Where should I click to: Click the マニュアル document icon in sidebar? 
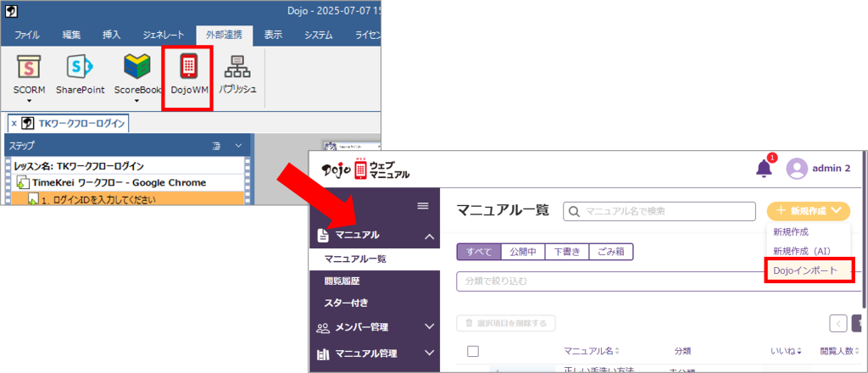(322, 235)
